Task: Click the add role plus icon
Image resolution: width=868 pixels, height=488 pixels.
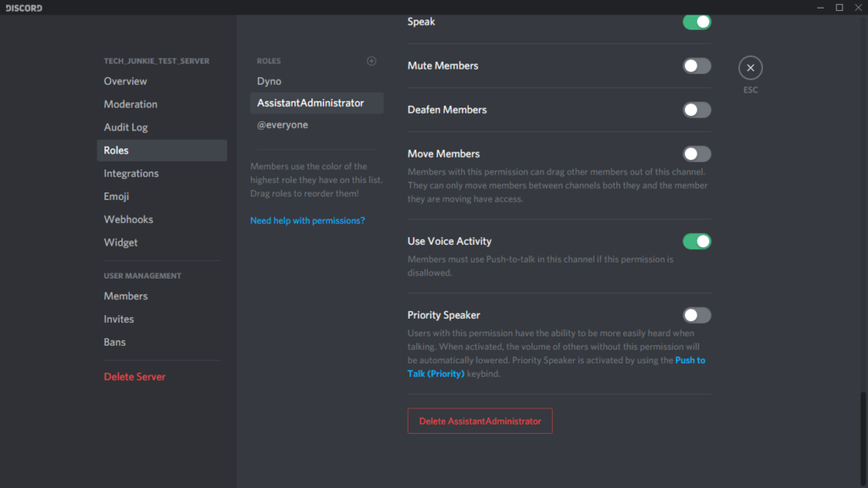Action: click(x=371, y=61)
